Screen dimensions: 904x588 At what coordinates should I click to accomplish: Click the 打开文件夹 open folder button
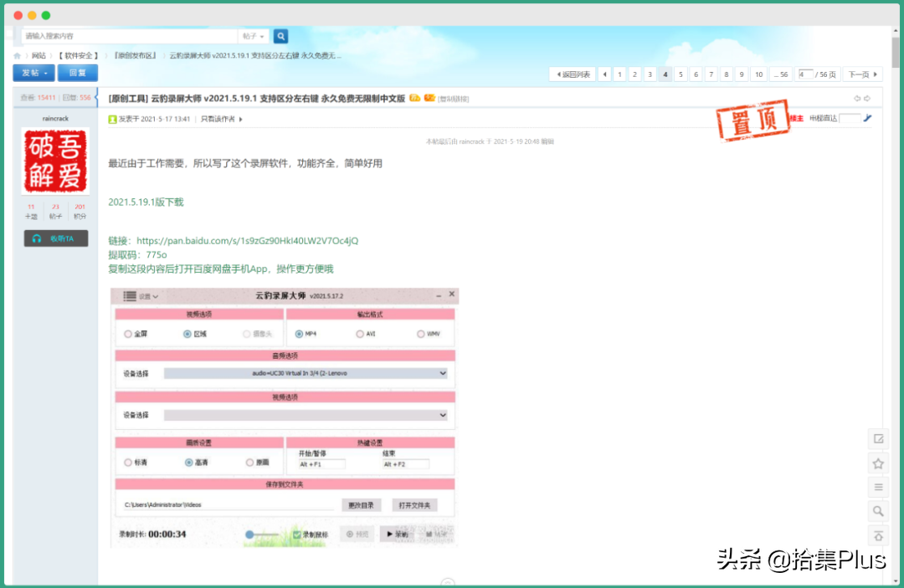click(x=414, y=505)
